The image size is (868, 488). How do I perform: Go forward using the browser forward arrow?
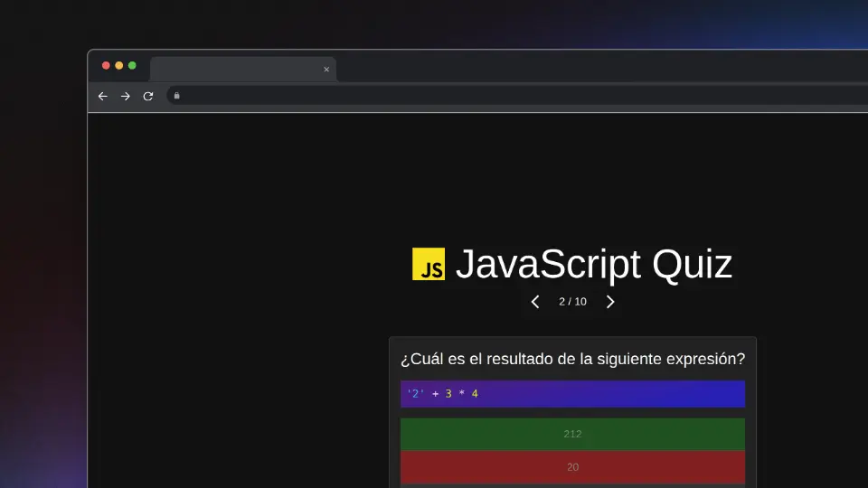(x=125, y=97)
